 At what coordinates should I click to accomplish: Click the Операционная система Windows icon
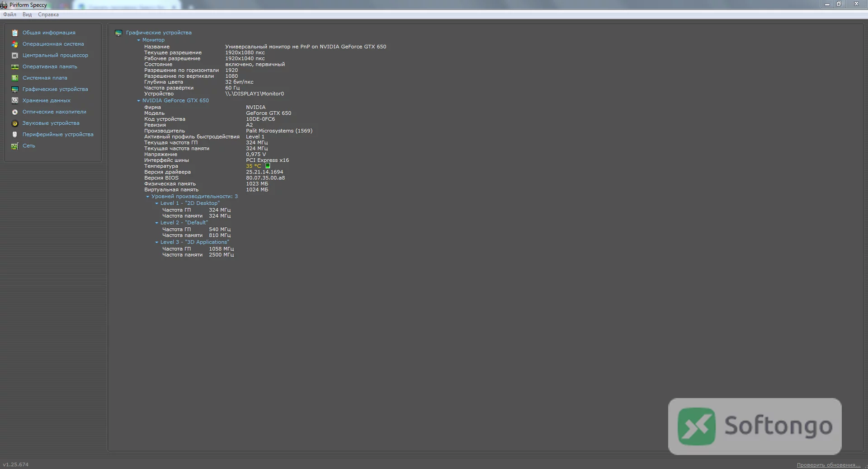pos(15,44)
